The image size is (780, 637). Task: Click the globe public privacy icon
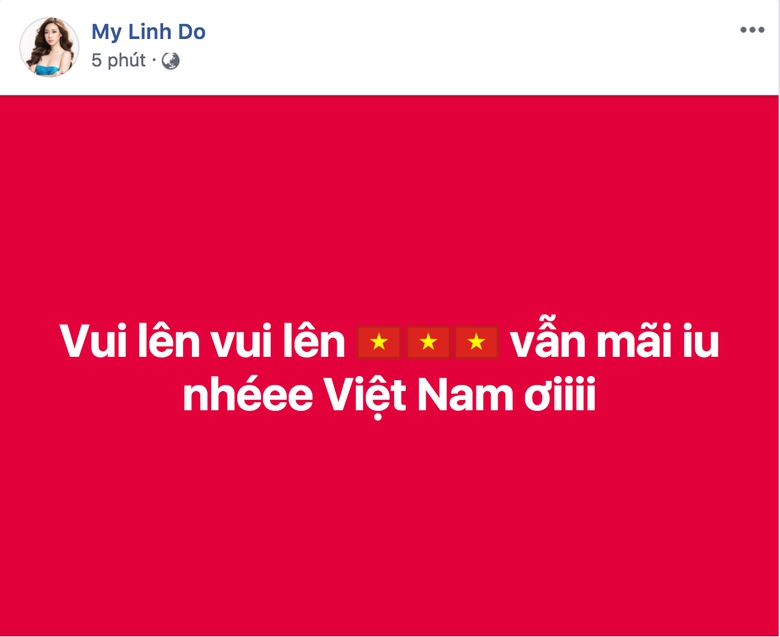171,61
